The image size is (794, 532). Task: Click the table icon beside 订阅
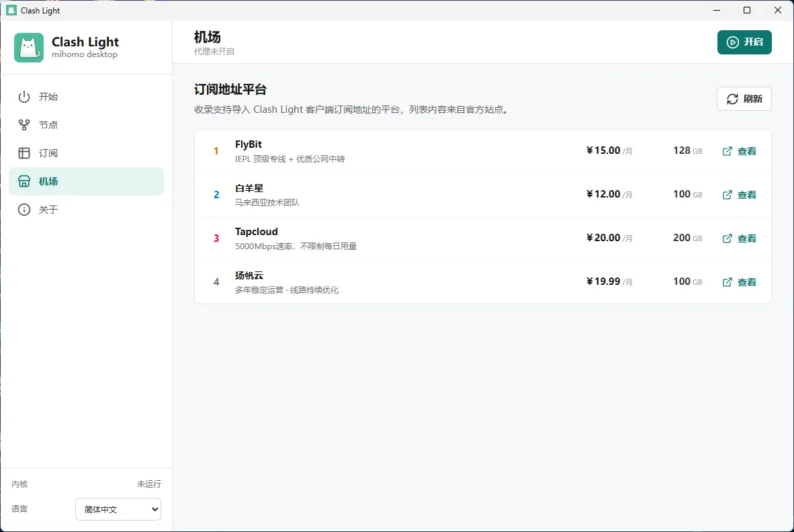point(24,153)
